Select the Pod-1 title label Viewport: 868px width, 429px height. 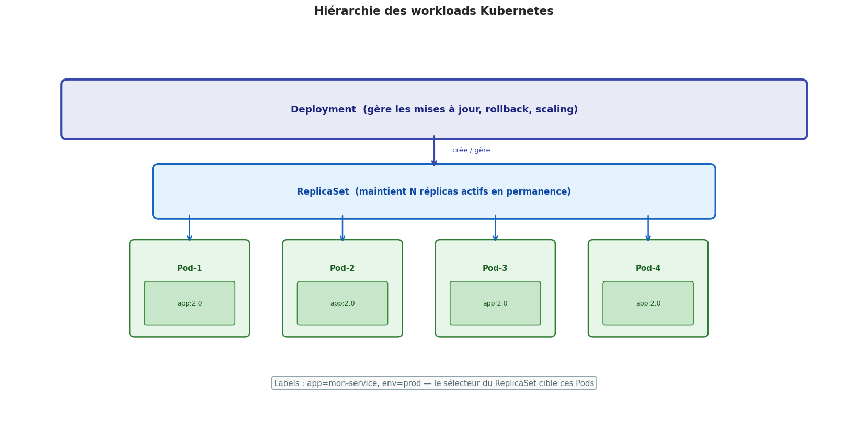tap(190, 268)
